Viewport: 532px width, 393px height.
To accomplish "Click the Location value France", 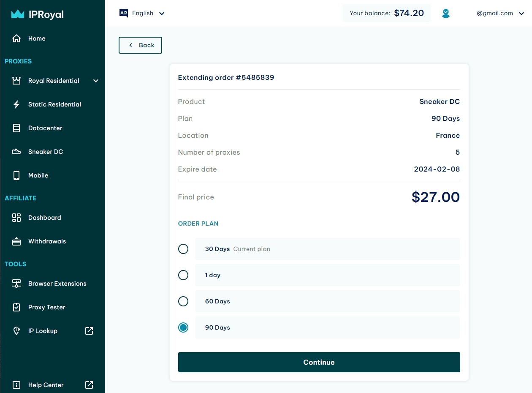I will (448, 135).
